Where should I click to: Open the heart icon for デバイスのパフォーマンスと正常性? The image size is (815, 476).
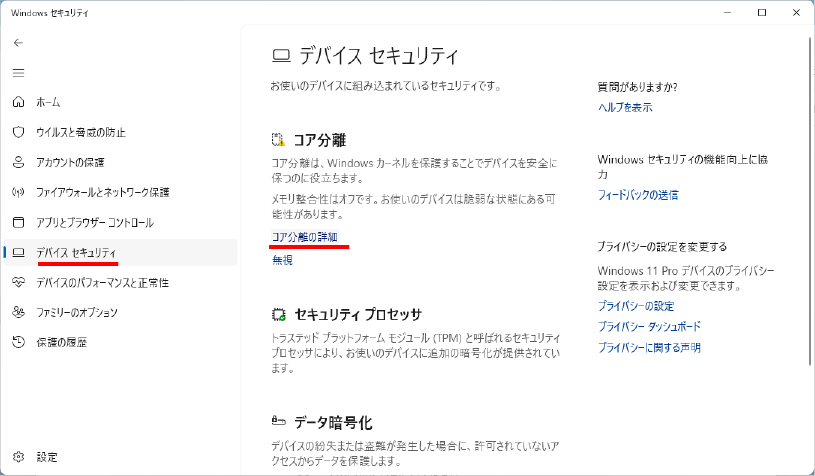tap(19, 282)
